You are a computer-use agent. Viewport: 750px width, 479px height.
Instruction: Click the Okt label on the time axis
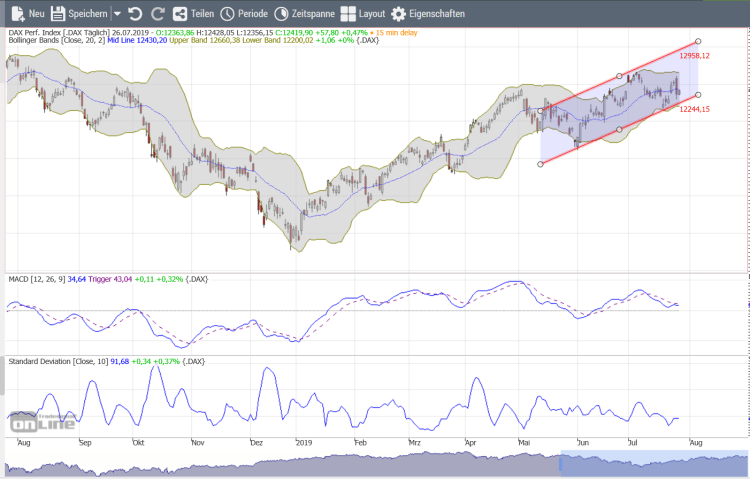138,443
